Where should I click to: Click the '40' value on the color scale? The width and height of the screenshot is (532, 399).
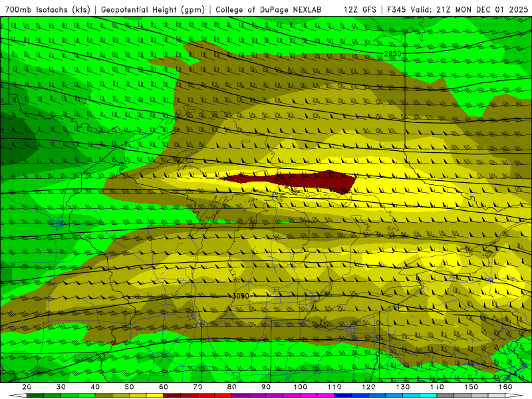(x=95, y=387)
